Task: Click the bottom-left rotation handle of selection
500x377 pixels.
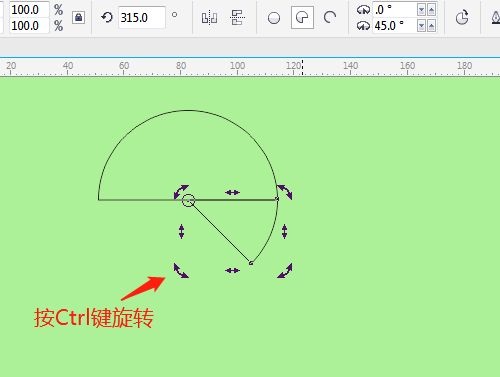Action: (181, 270)
